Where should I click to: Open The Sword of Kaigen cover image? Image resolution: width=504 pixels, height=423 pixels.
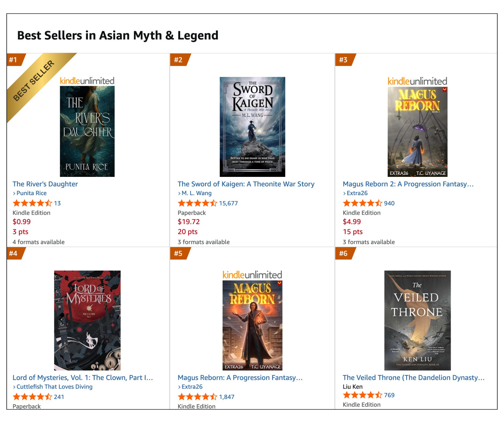click(x=252, y=127)
